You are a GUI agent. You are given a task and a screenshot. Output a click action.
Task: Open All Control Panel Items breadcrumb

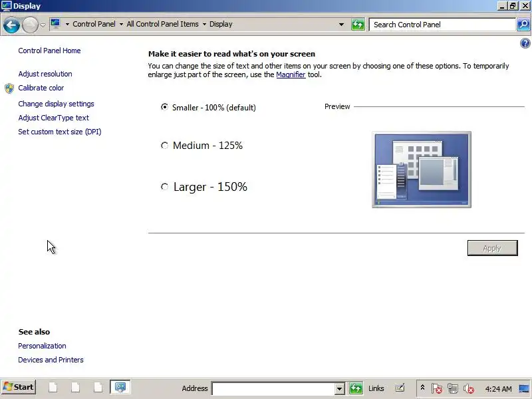tap(162, 24)
